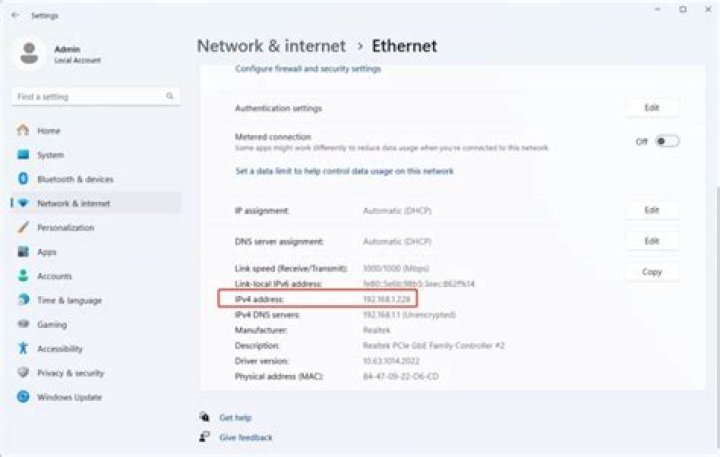Click the Windows Update icon
This screenshot has width=720, height=457.
coord(23,397)
